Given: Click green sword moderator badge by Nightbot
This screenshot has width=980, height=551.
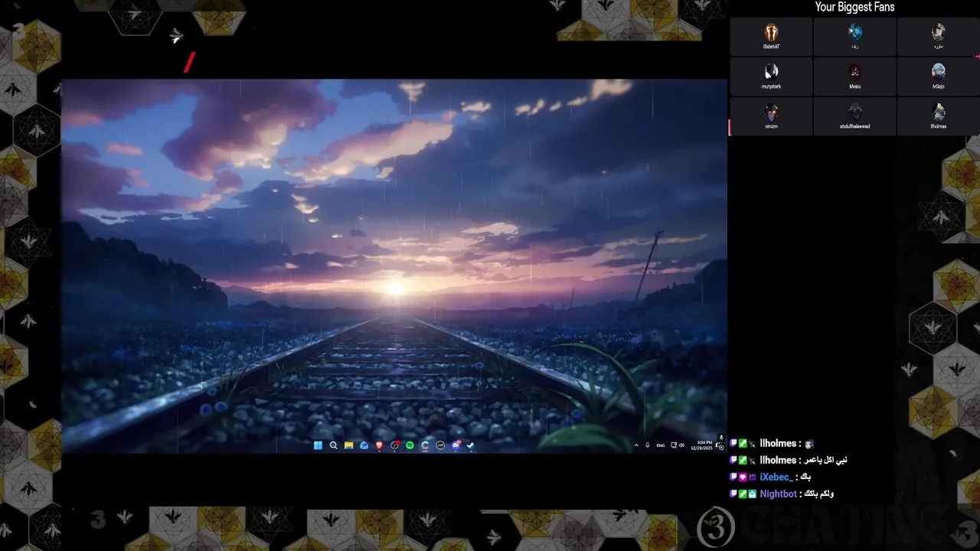Looking at the screenshot, I should [x=742, y=494].
